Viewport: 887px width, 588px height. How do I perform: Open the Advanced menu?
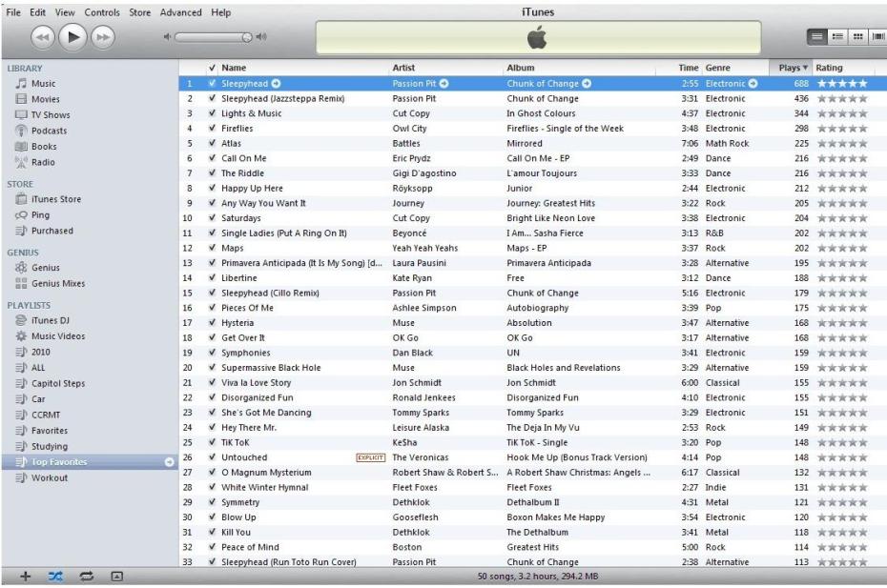180,12
